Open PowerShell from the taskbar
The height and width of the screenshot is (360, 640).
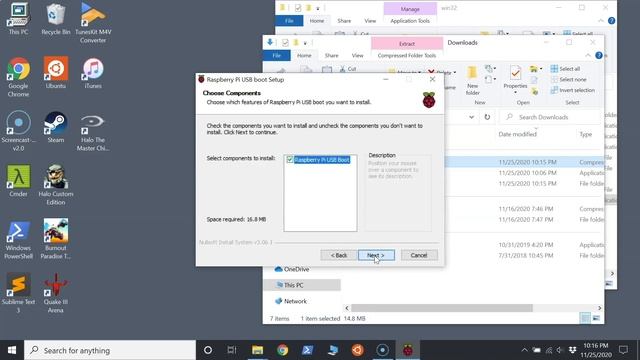pos(307,350)
